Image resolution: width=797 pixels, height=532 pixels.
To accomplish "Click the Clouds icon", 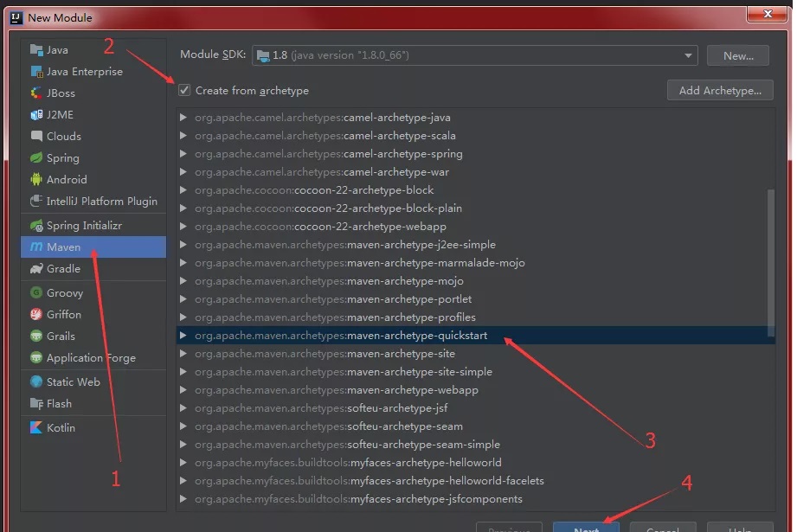I will pos(36,136).
